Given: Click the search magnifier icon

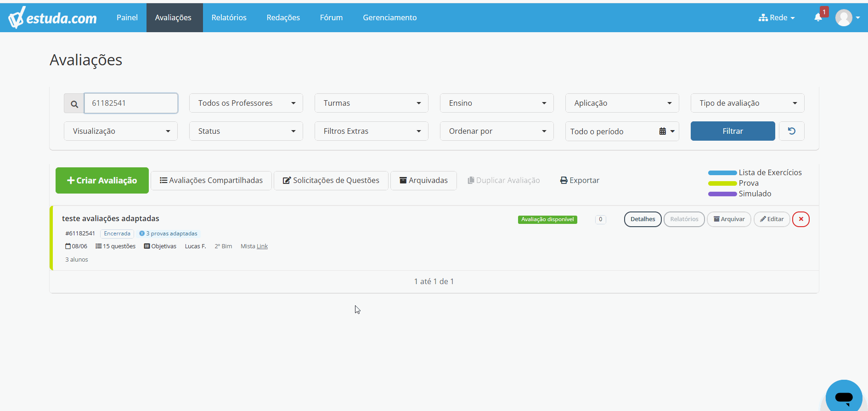Looking at the screenshot, I should point(74,104).
